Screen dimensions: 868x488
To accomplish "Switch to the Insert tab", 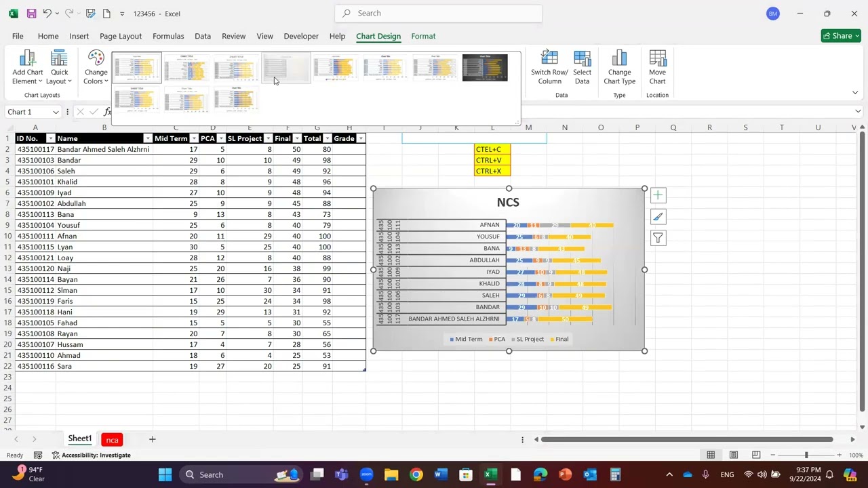I will [79, 36].
